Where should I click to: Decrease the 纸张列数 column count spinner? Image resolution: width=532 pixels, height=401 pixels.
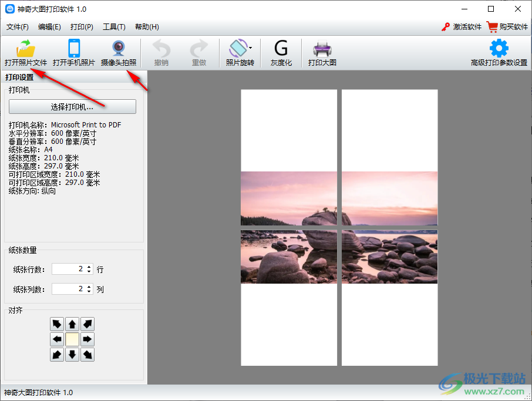coord(89,292)
